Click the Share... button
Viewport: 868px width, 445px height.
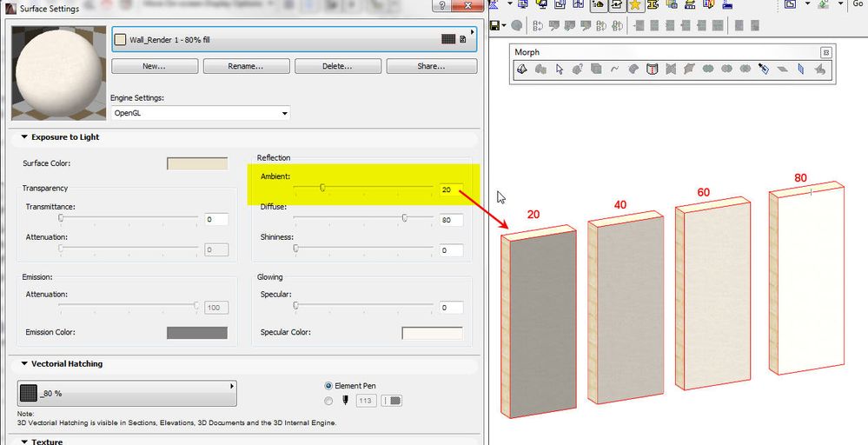tap(431, 66)
